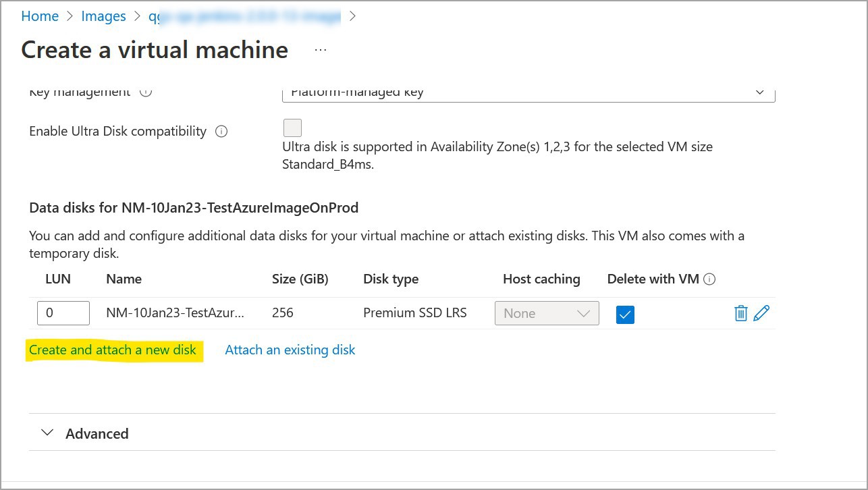The image size is (868, 490).
Task: Click the trailing chevron after the image name breadcrumb
Action: (351, 16)
